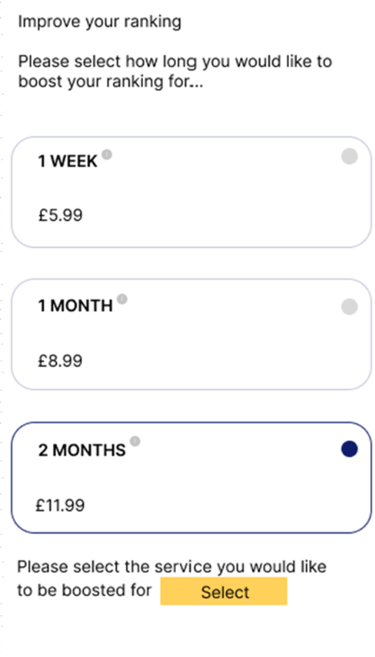Click the 2 MONTHS label
The height and width of the screenshot is (657, 375).
[82, 450]
